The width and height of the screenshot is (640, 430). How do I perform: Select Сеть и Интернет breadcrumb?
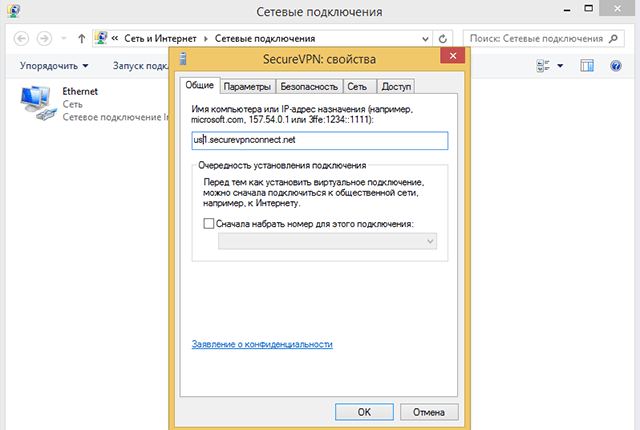click(x=160, y=39)
